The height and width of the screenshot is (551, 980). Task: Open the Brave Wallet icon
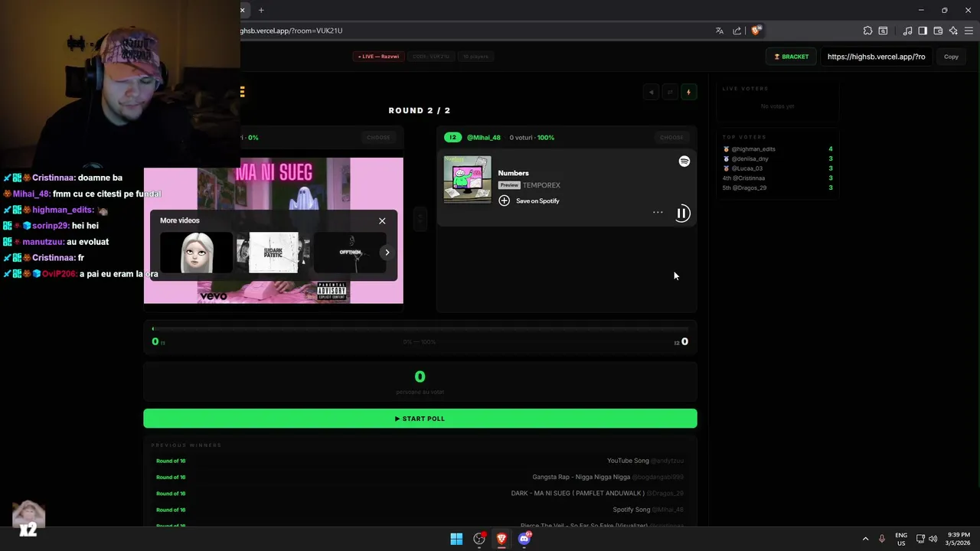tap(938, 31)
